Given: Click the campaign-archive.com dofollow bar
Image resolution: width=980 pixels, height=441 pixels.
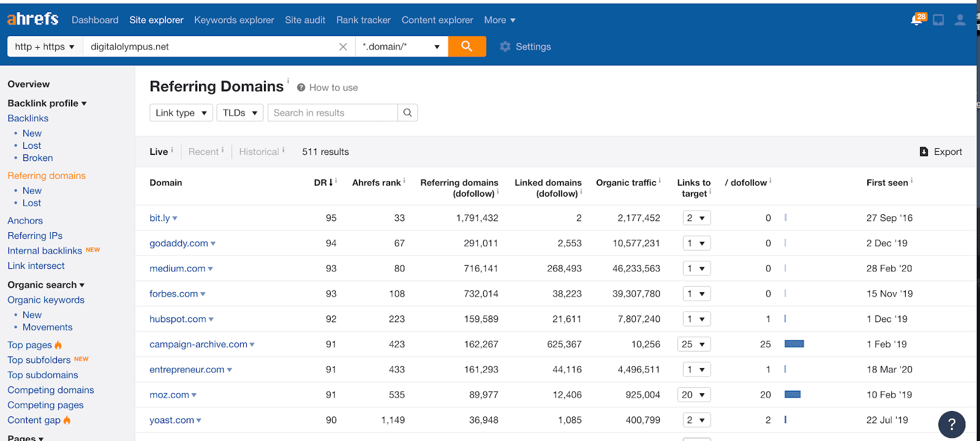Looking at the screenshot, I should tap(794, 344).
